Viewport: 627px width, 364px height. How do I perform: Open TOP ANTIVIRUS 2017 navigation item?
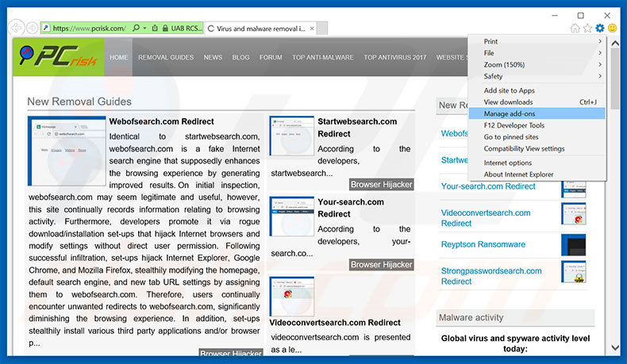pyautogui.click(x=395, y=57)
